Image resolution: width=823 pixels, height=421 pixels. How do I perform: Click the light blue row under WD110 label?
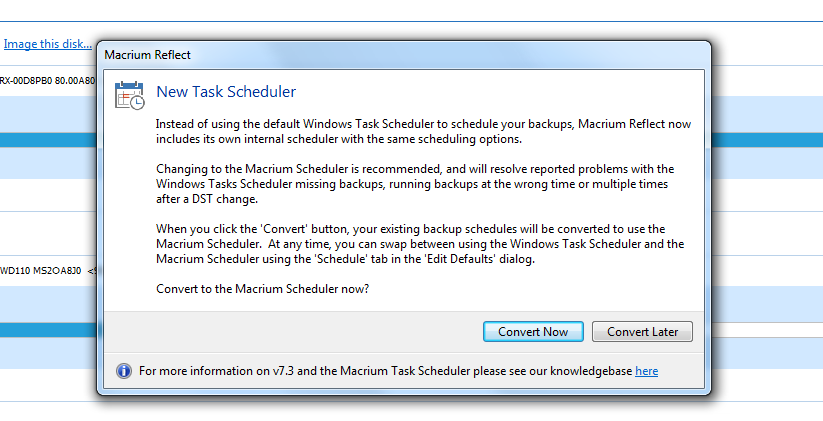(x=47, y=299)
